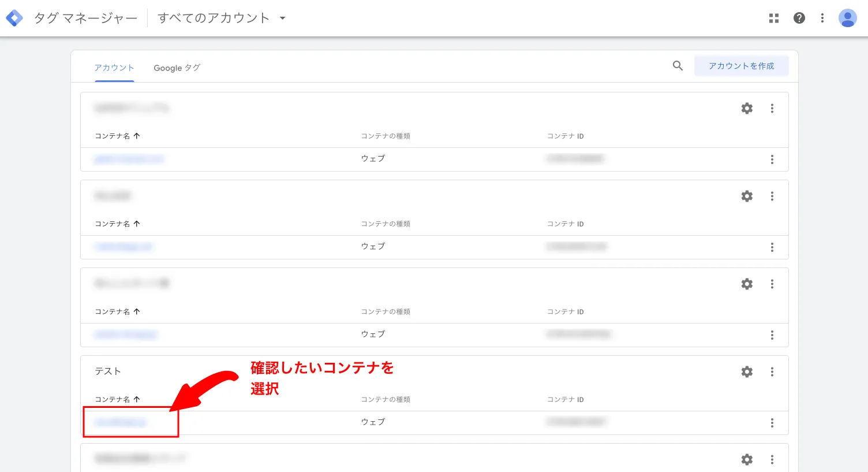Open settings gear of the bottom partially visible account

point(747,459)
